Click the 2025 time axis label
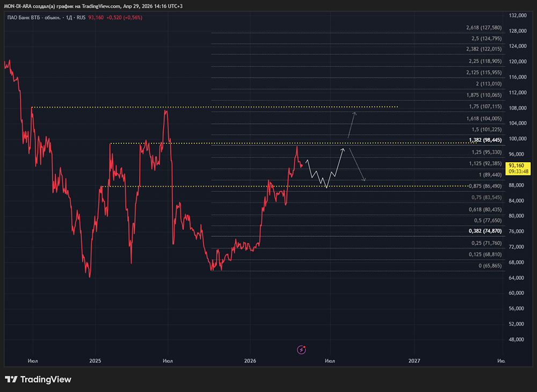 click(x=95, y=361)
